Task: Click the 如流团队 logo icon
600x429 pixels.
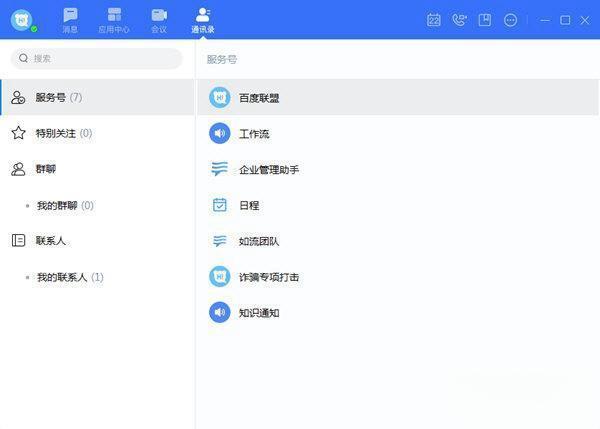Action: 220,241
